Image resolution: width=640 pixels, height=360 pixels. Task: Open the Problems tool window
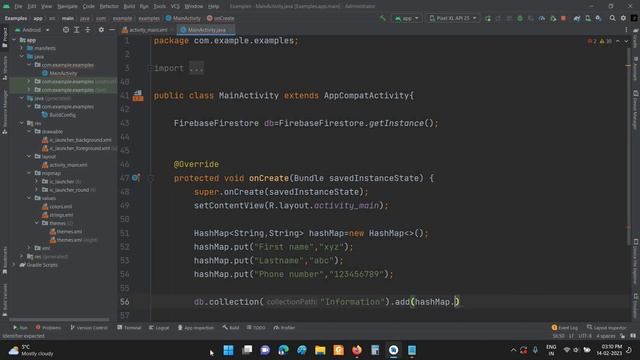[x=48, y=328]
